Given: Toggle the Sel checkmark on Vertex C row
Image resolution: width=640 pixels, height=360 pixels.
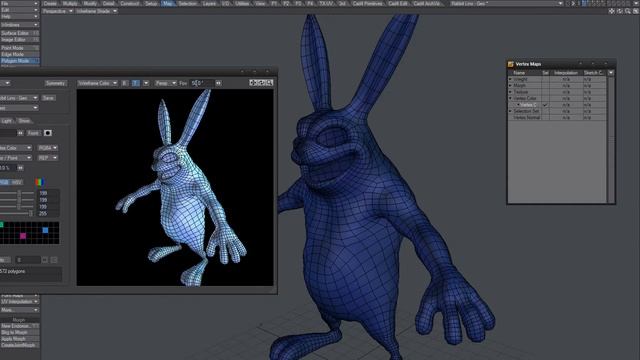Looking at the screenshot, I should click(545, 105).
